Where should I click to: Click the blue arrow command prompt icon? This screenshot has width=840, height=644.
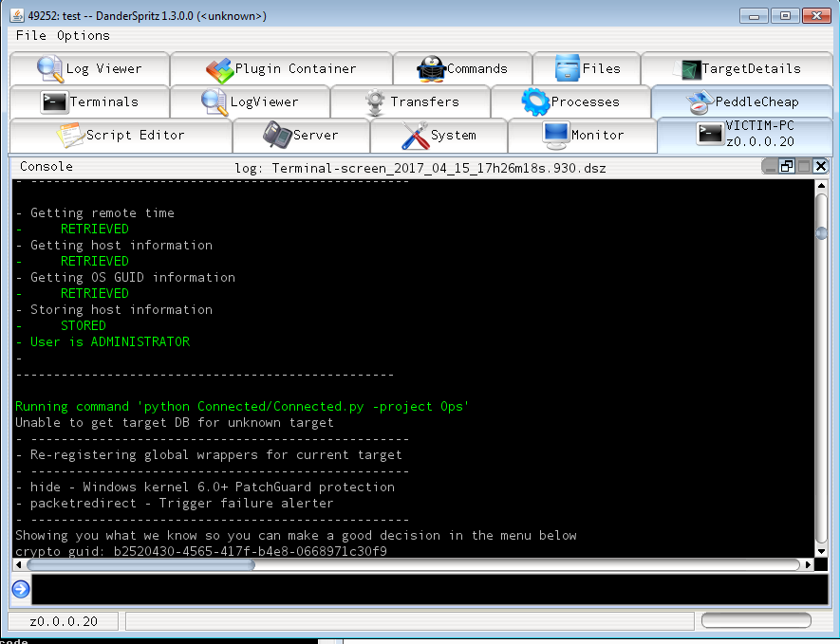click(x=20, y=589)
